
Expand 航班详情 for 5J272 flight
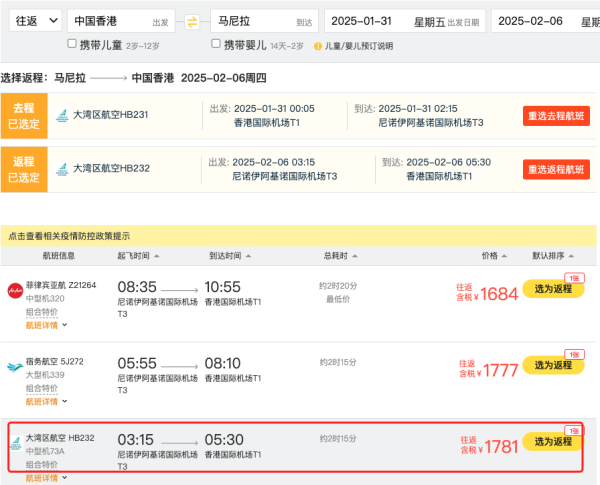click(x=46, y=402)
